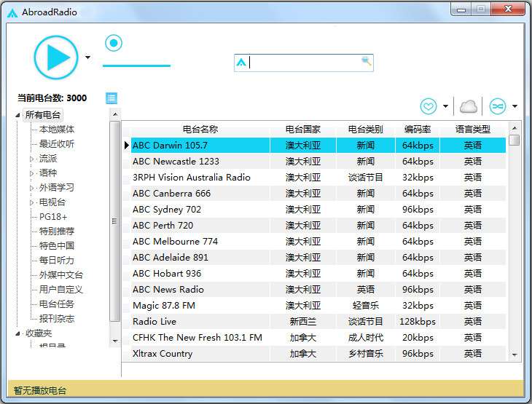Open the dropdown next to heart icon
The height and width of the screenshot is (404, 532).
(445, 106)
